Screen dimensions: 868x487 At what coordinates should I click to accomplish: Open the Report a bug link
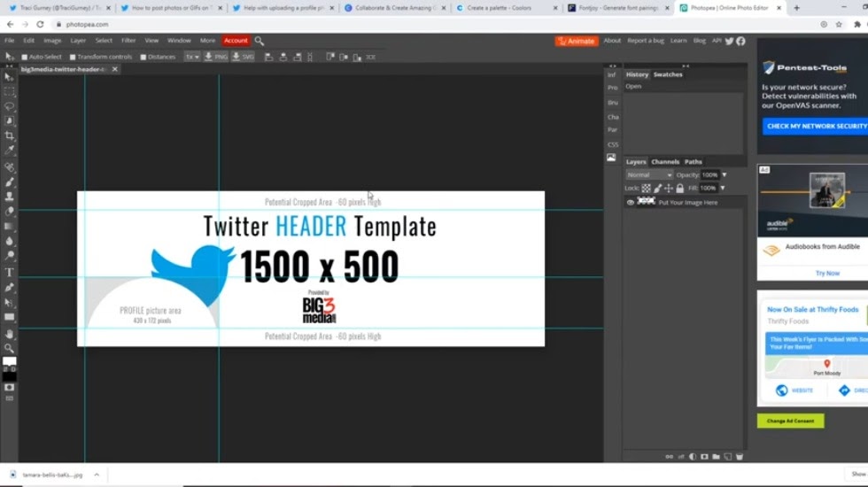646,41
